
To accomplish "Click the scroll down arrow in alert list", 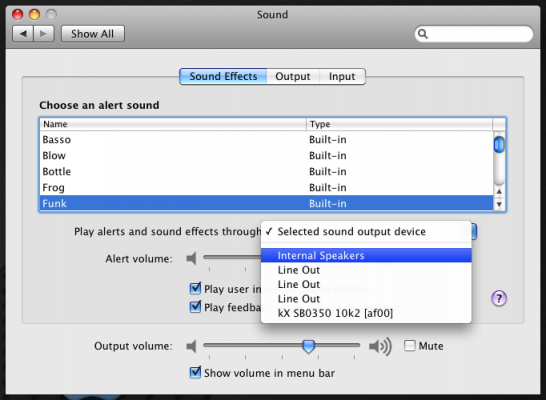I will [499, 204].
